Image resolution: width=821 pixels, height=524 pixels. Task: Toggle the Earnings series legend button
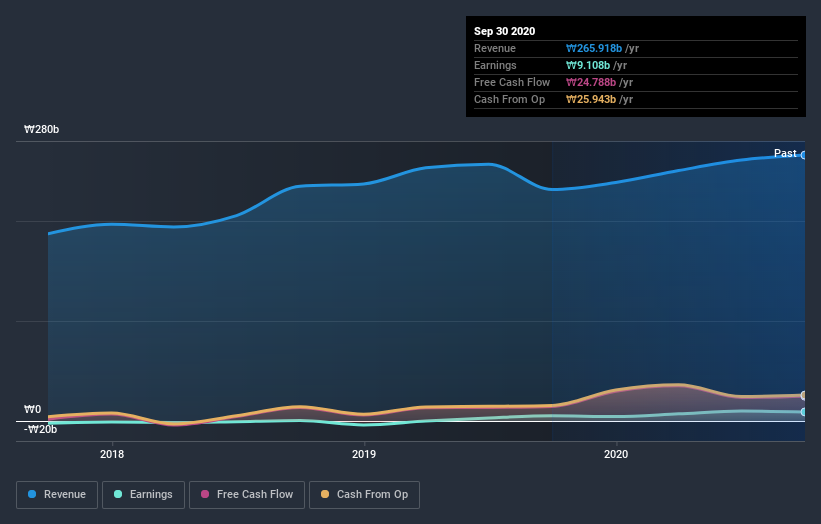coord(143,495)
